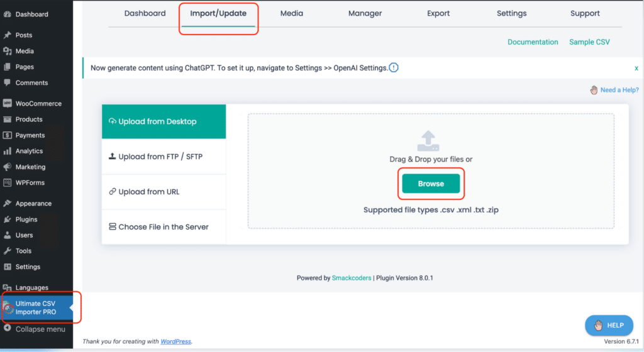Click the Analytics bar chart icon
The image size is (644, 352).
click(7, 151)
